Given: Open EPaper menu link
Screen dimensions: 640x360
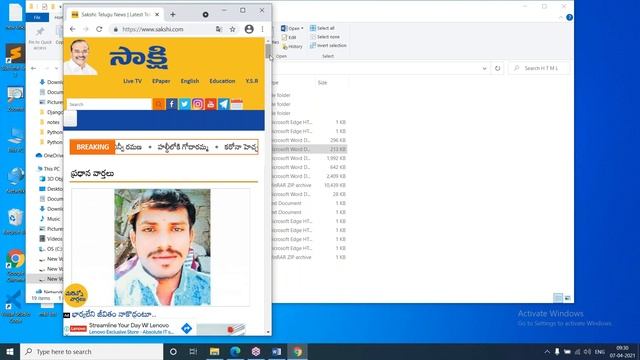Looking at the screenshot, I should [x=161, y=81].
